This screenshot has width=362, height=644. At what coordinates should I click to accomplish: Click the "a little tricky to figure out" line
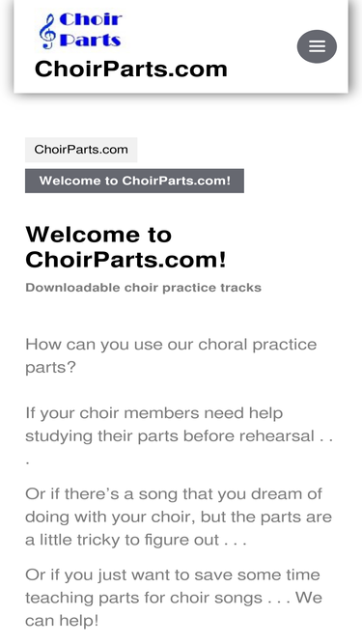point(123,540)
